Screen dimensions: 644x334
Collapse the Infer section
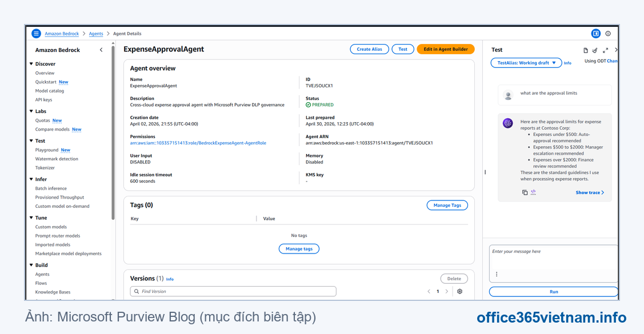coord(31,179)
